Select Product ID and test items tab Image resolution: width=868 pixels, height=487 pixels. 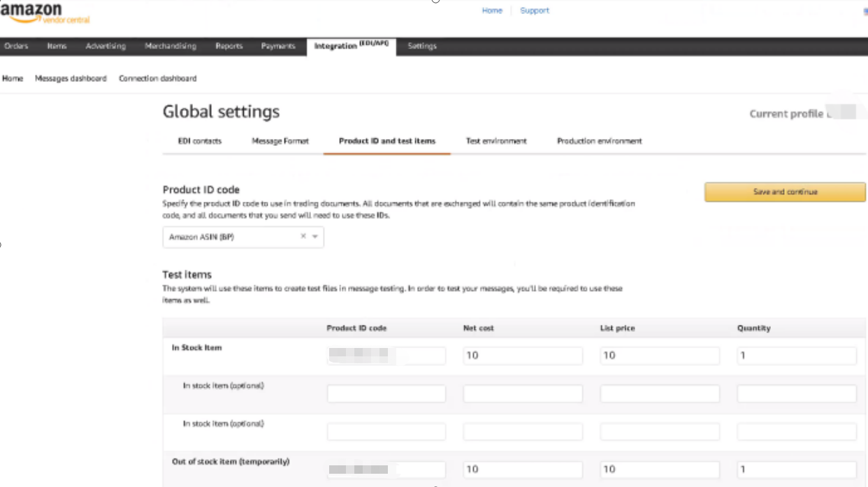[387, 141]
